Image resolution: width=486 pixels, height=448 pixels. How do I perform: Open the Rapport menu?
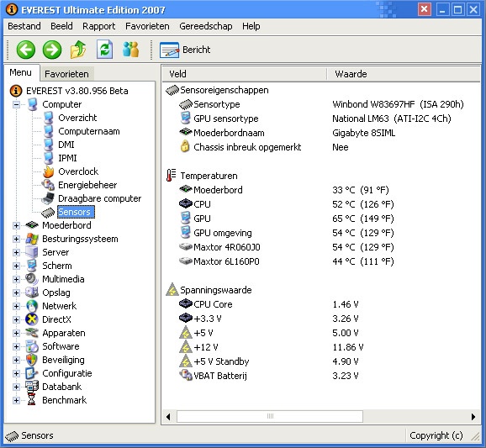click(x=99, y=26)
